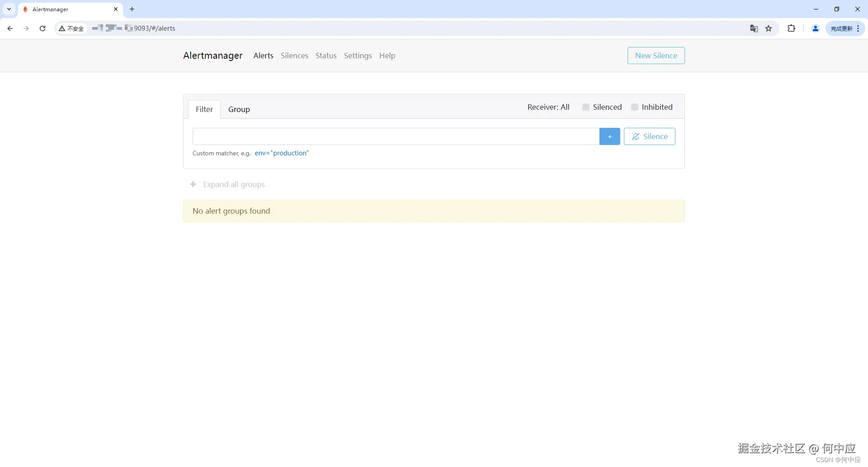Click the blue plus add-matcher button
Image resolution: width=868 pixels, height=467 pixels.
pyautogui.click(x=610, y=136)
